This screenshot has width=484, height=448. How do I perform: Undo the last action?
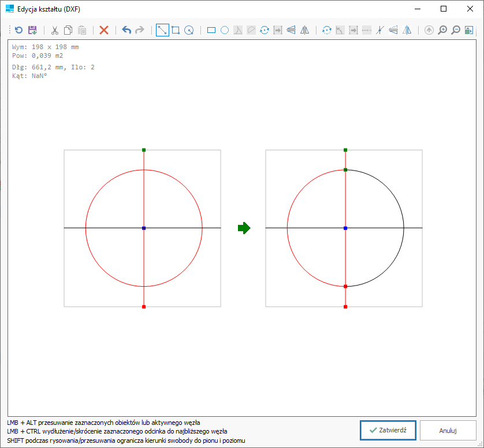pos(126,30)
